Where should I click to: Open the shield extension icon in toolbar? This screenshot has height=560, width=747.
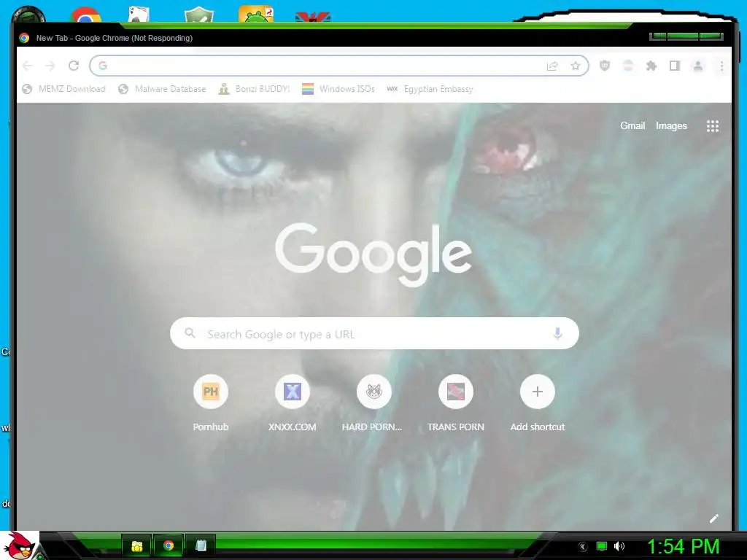(x=605, y=66)
